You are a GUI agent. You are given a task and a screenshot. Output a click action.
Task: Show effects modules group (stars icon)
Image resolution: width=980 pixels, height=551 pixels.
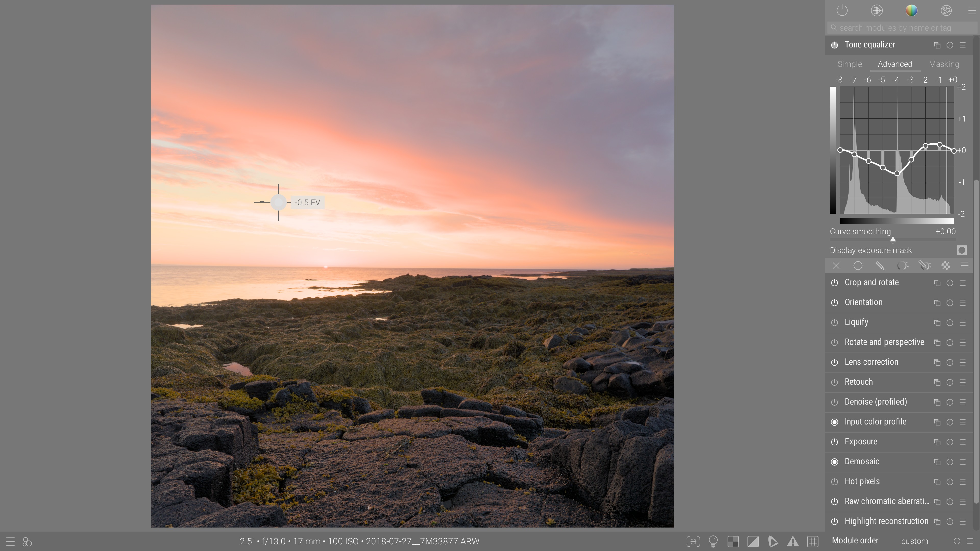946,10
